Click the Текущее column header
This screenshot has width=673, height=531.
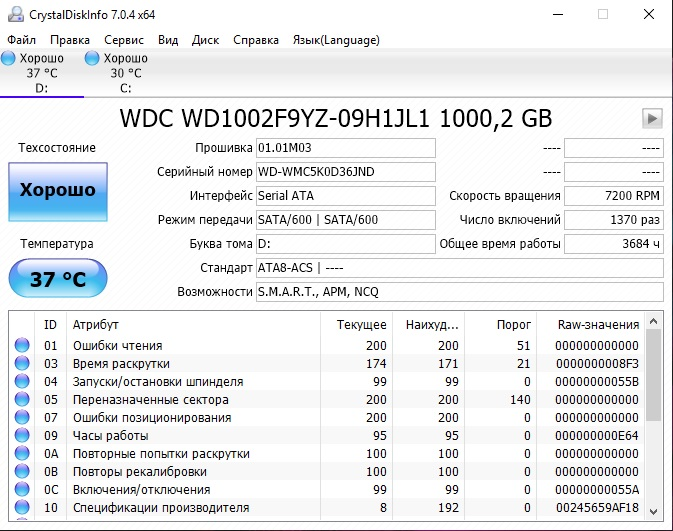point(356,325)
